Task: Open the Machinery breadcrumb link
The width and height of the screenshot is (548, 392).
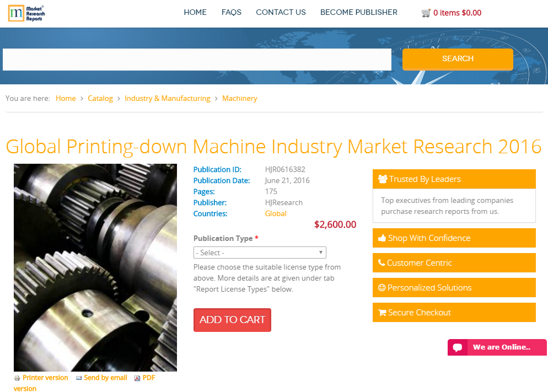Action: point(240,99)
